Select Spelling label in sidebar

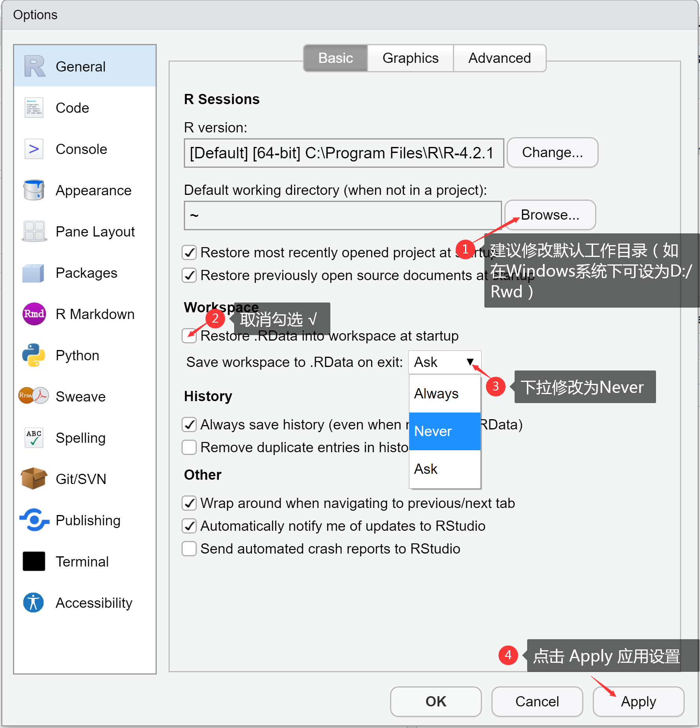(81, 438)
